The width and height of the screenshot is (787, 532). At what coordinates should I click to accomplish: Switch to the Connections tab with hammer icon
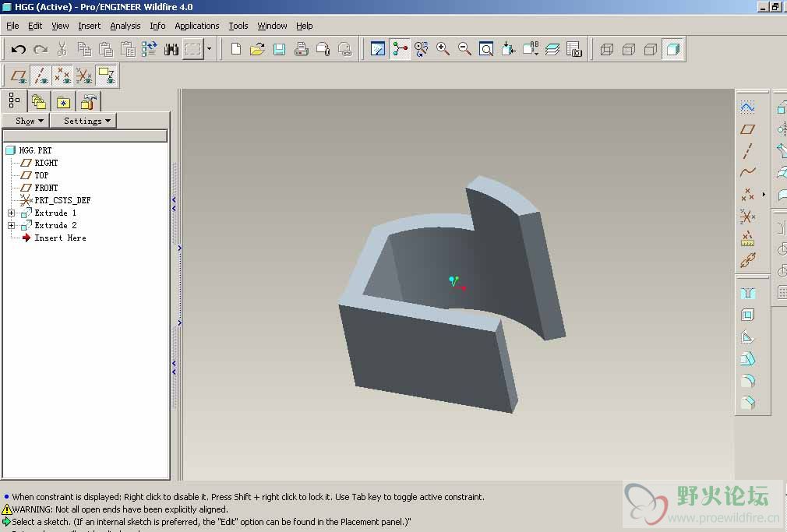tap(88, 102)
